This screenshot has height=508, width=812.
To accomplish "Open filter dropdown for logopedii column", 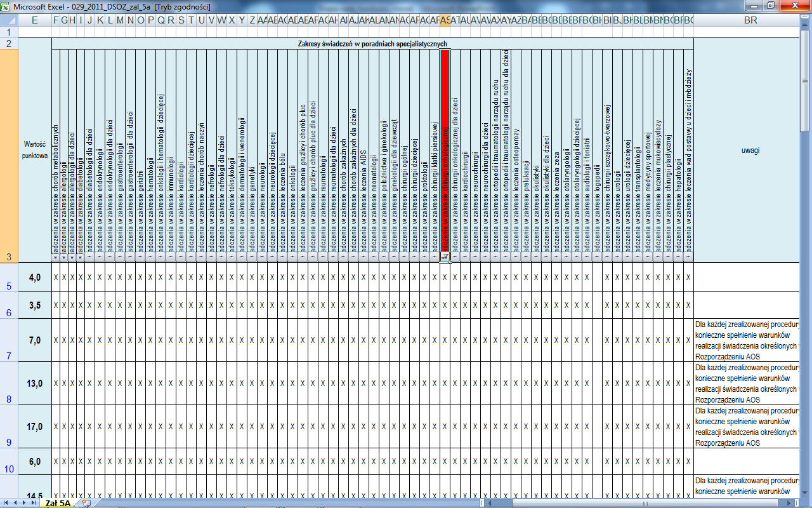I will pos(598,257).
